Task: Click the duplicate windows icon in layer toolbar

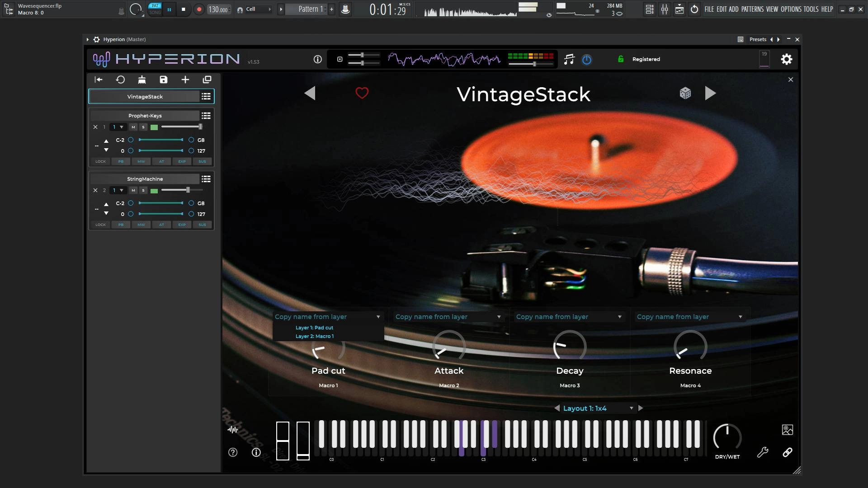Action: tap(207, 80)
